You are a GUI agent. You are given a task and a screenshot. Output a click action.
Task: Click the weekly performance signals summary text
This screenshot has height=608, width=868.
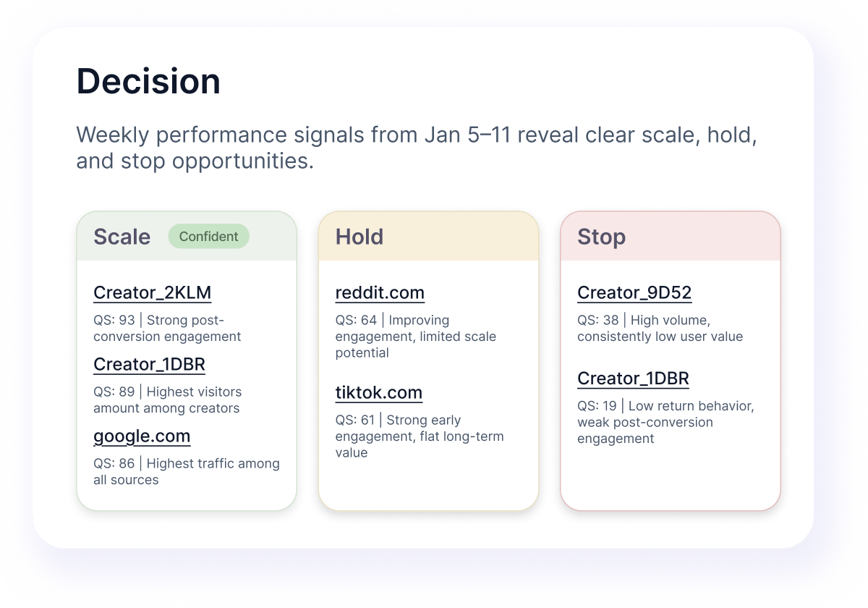[416, 148]
